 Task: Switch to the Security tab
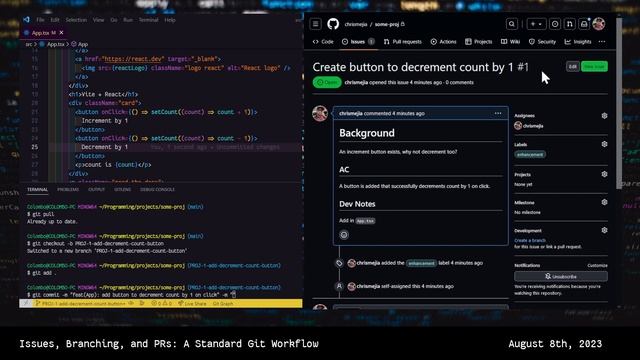point(542,42)
